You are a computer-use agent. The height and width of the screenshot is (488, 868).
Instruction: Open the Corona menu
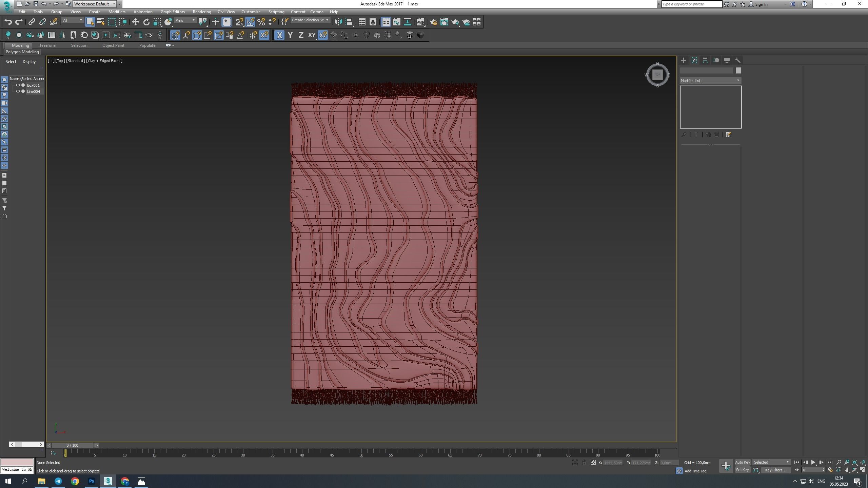coord(317,12)
